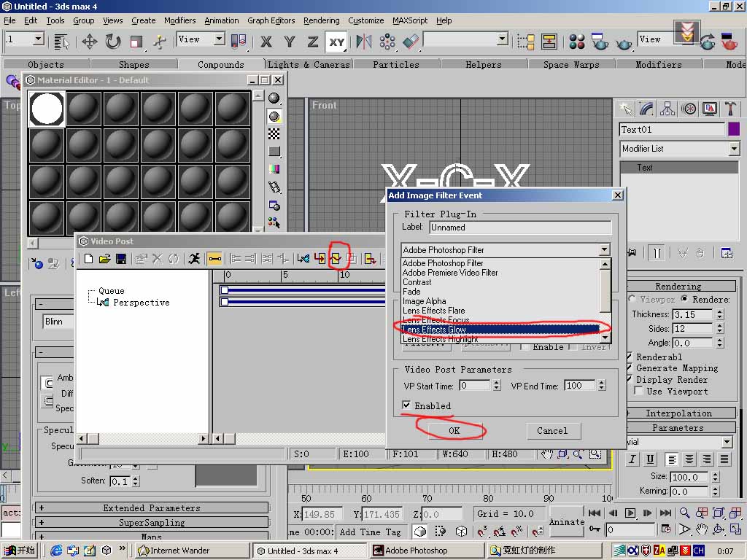The width and height of the screenshot is (747, 560).
Task: Click the Select and Move tool
Action: (x=89, y=42)
